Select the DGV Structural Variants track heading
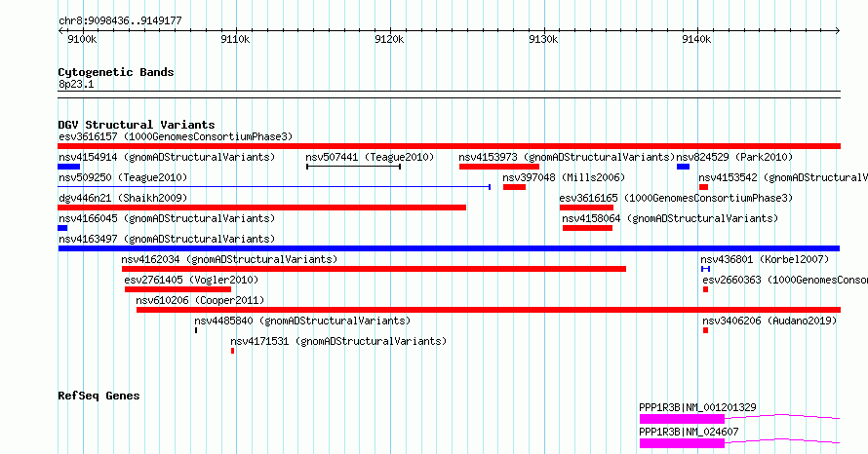868x454 pixels. 137,125
